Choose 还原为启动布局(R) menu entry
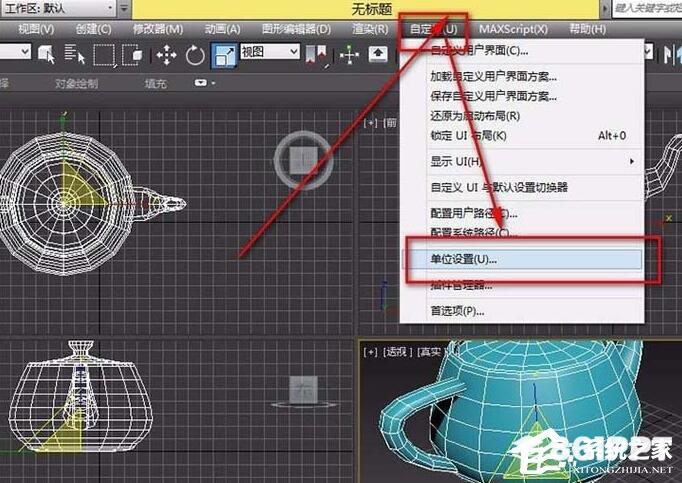Screen dimensions: 682x483 click(x=522, y=116)
